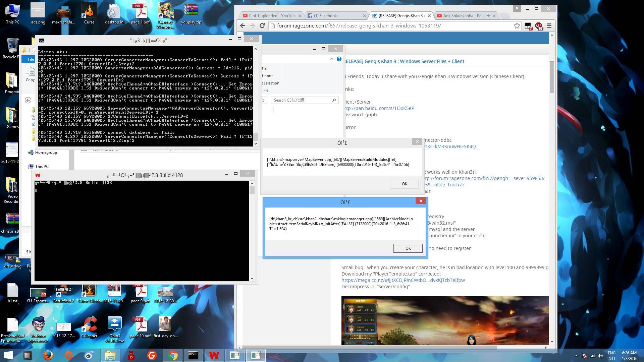The image size is (644, 362).
Task: Open the mega.co.nz PlayerTemplte.tab link
Action: click(403, 280)
